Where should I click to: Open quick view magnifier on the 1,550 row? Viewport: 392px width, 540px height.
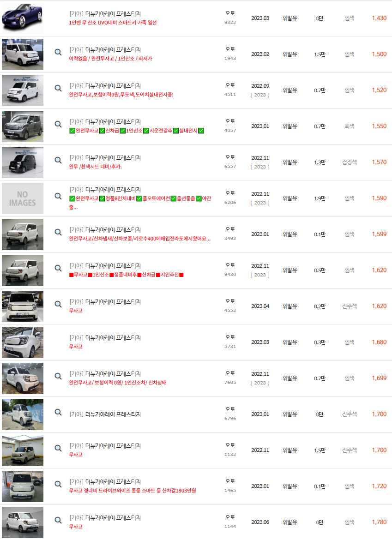pos(58,124)
